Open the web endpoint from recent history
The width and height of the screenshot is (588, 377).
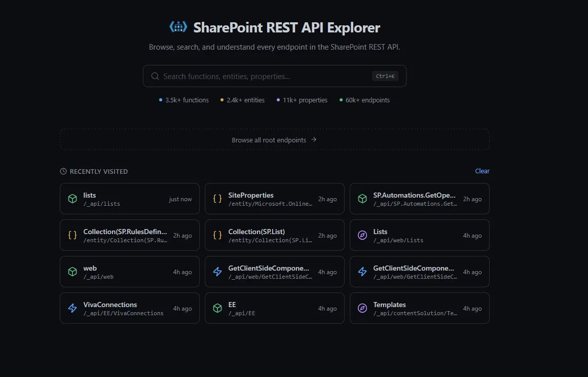click(x=129, y=272)
